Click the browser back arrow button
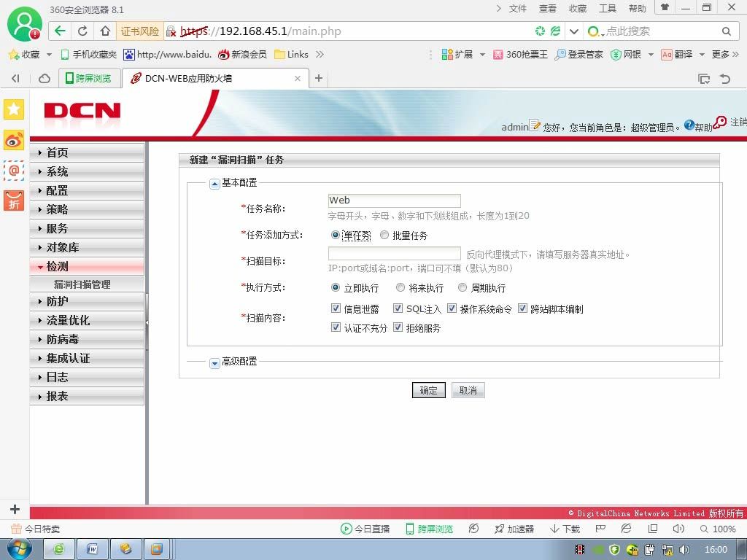Image resolution: width=747 pixels, height=560 pixels. point(60,31)
